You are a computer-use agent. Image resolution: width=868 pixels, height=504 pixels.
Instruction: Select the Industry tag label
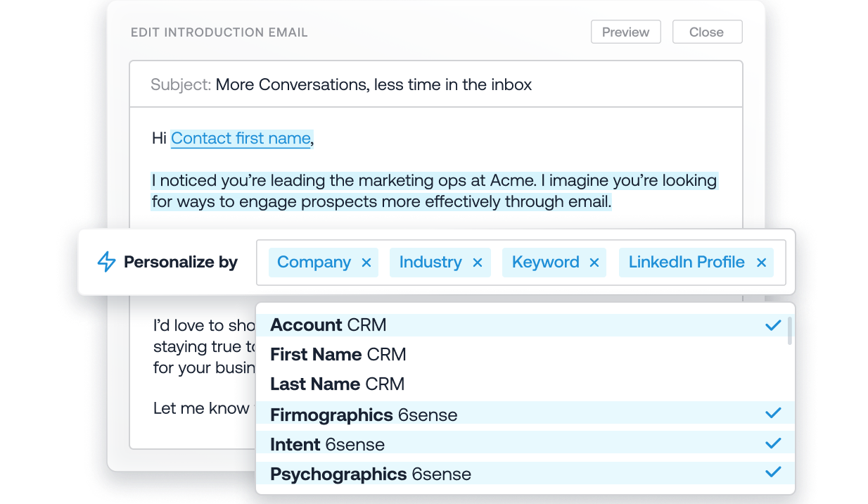point(430,262)
